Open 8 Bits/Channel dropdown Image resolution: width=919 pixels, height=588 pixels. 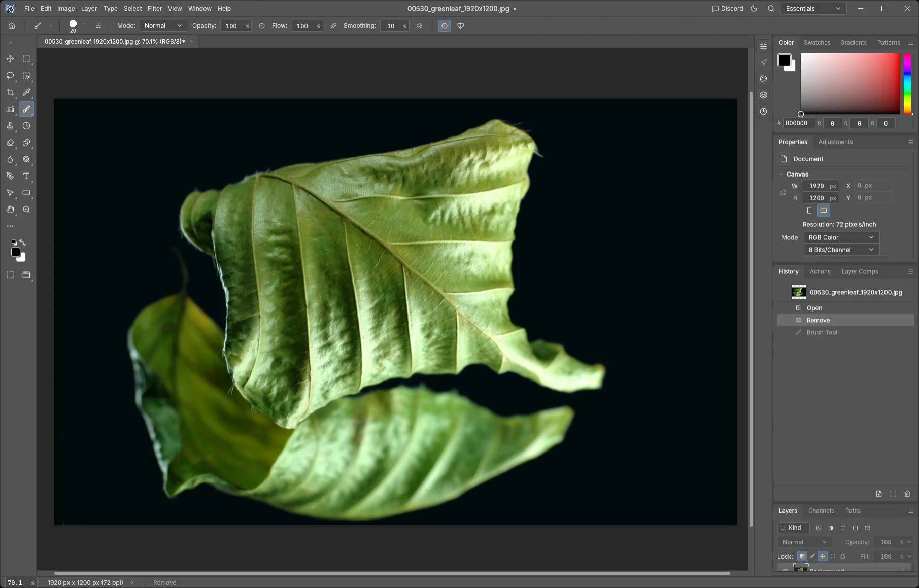(x=841, y=250)
